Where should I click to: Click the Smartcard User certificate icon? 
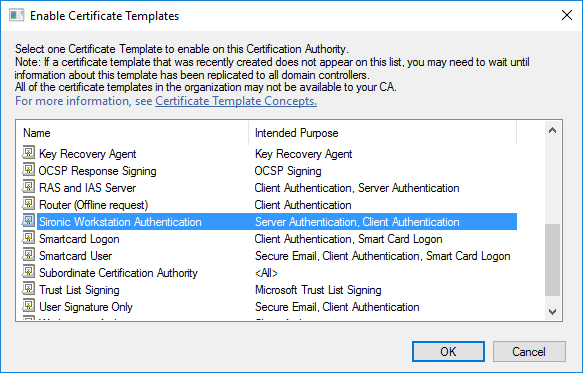[28, 255]
